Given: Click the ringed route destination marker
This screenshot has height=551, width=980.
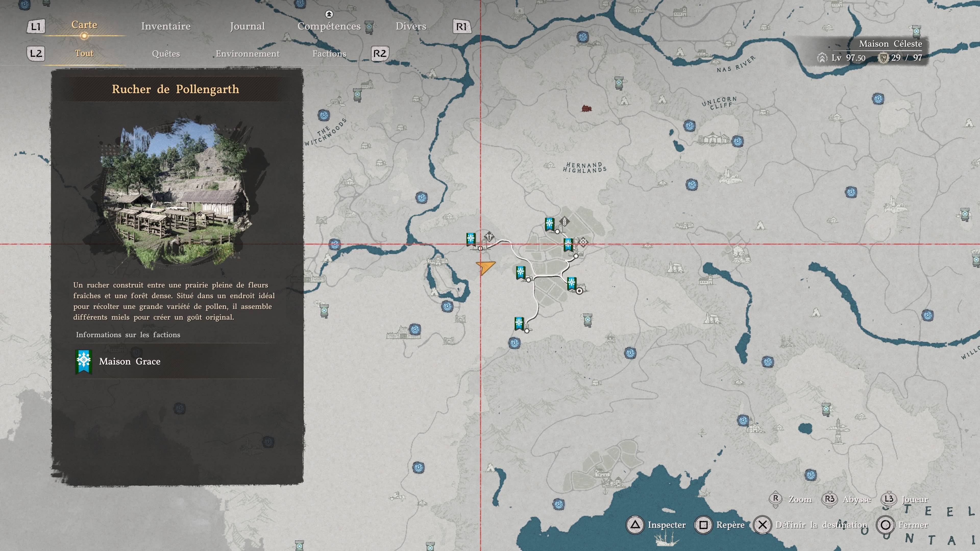Looking at the screenshot, I should (x=579, y=291).
